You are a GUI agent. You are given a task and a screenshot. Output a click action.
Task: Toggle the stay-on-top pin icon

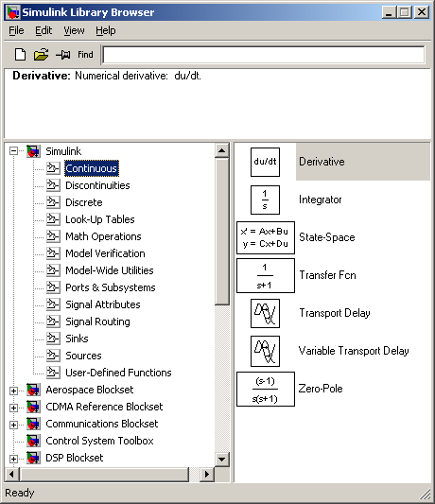pos(63,55)
